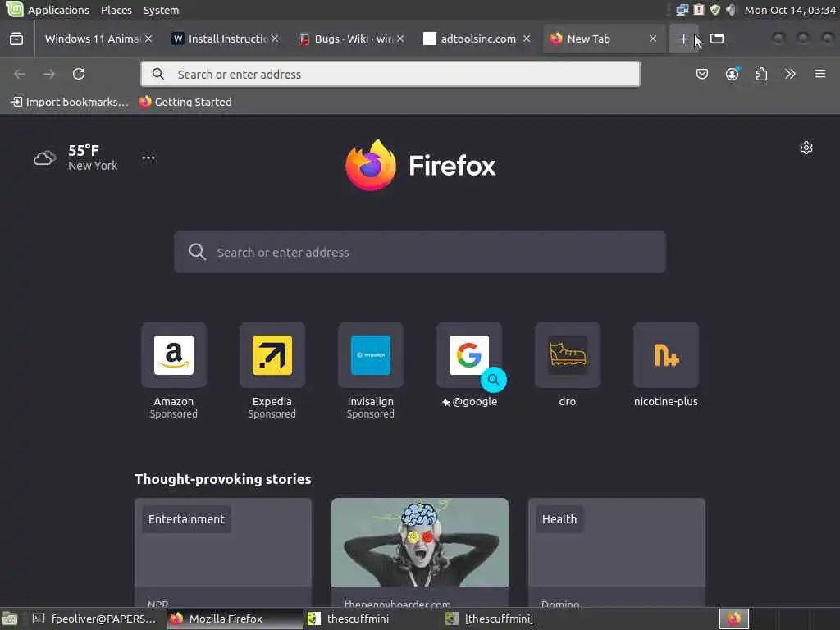
Task: Click the show desktop icon in taskbar
Action: click(x=10, y=619)
